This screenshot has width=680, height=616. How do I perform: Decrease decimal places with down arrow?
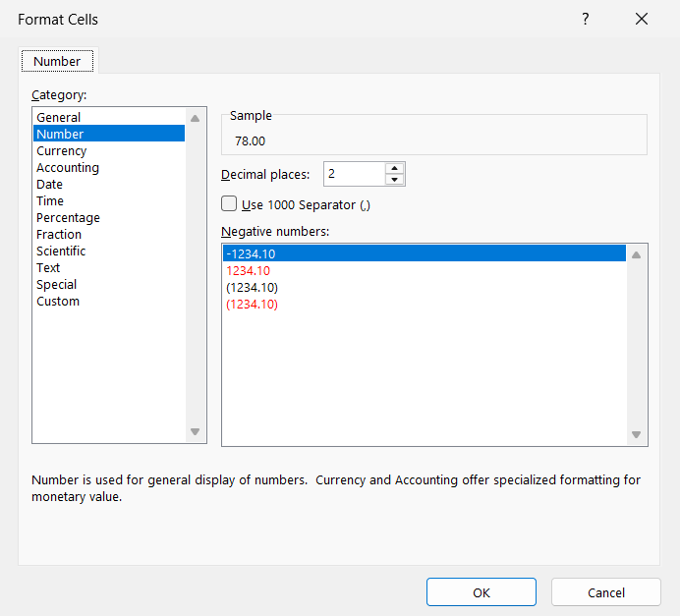[x=394, y=180]
